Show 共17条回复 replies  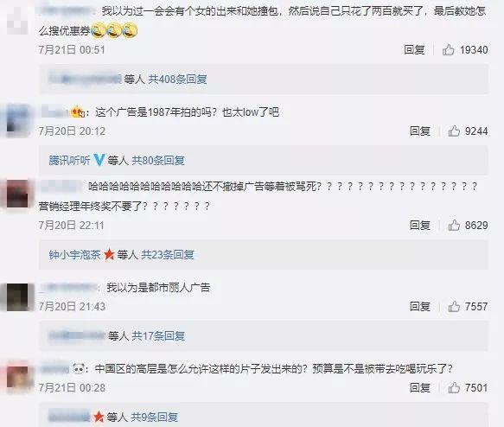[158, 336]
